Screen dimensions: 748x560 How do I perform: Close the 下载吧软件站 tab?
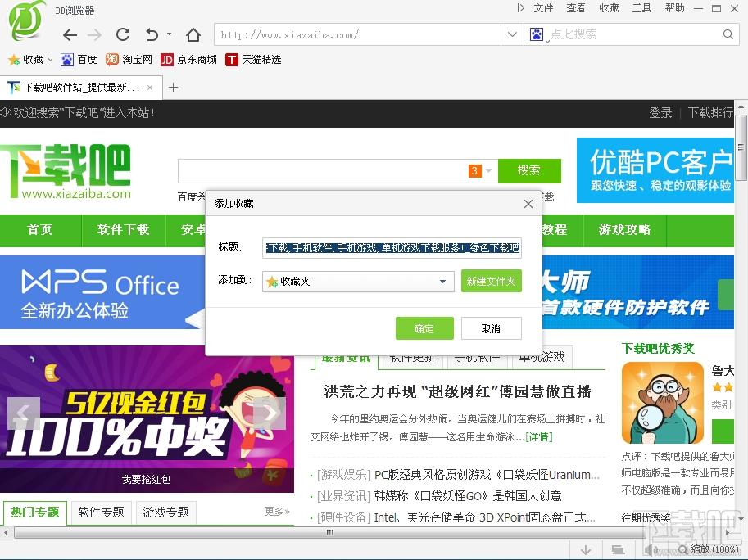(150, 88)
